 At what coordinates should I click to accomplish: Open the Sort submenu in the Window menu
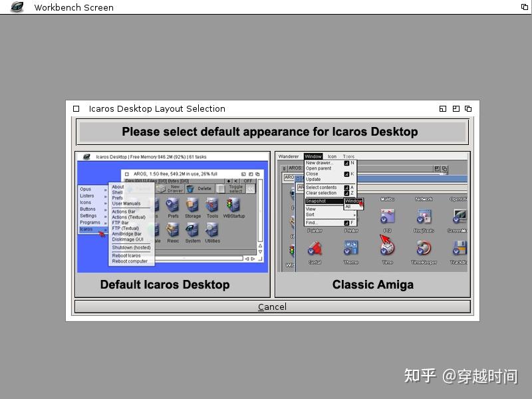pos(311,215)
